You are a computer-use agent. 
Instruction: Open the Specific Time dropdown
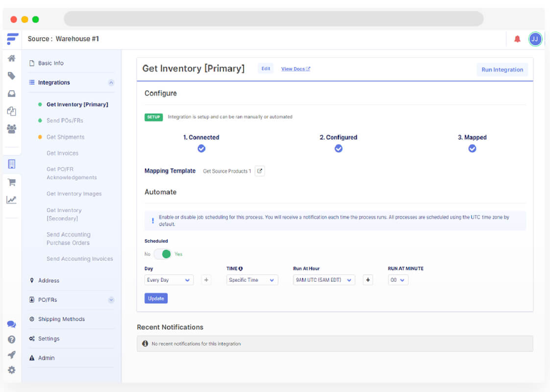252,280
